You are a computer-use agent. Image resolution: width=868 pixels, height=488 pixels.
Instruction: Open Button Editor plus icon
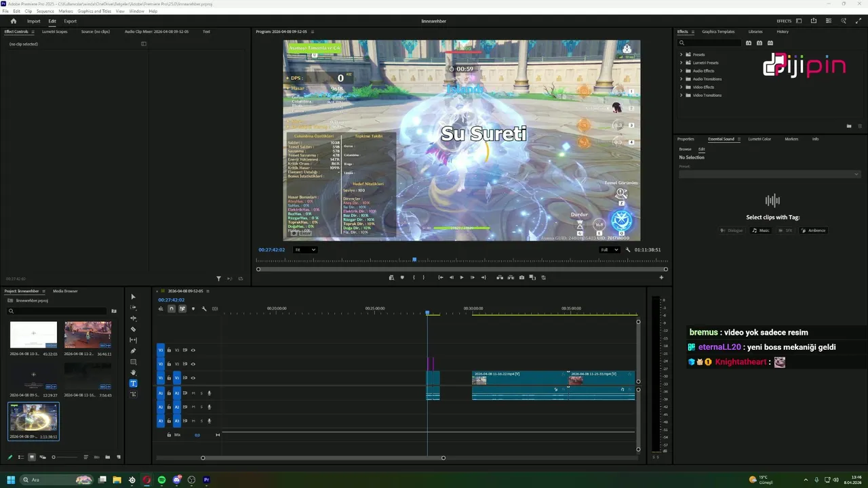tap(661, 277)
